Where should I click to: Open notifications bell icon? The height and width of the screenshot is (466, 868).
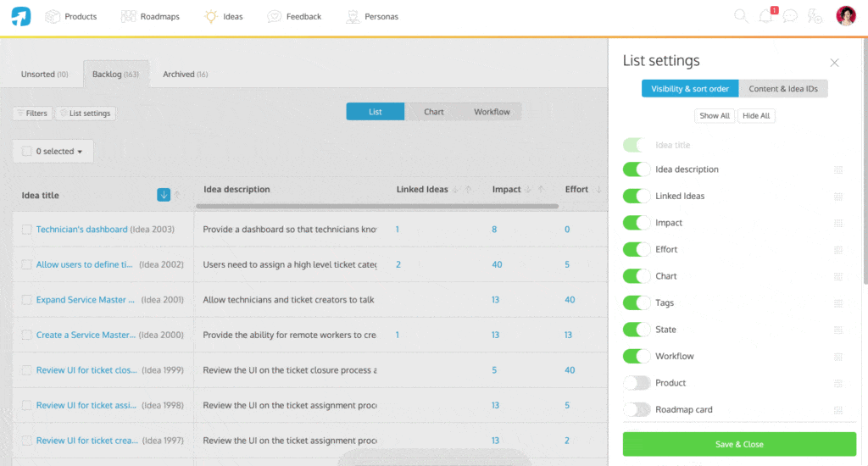click(x=766, y=15)
